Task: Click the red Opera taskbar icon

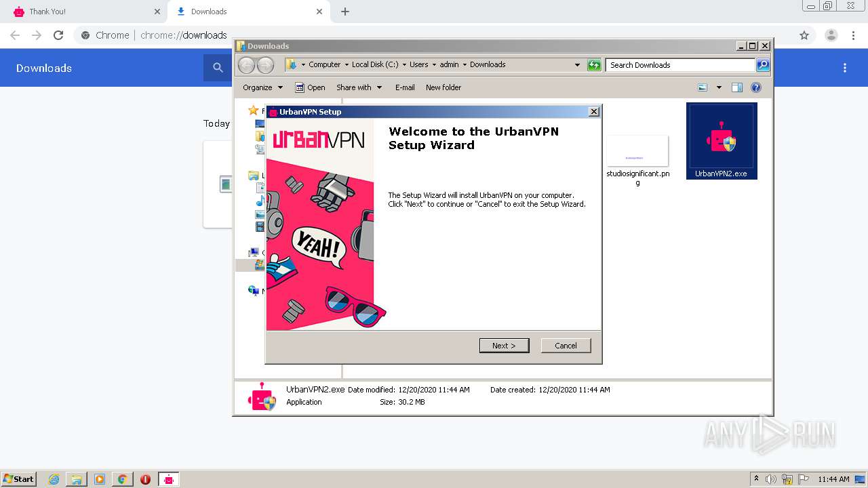Action: 145,479
